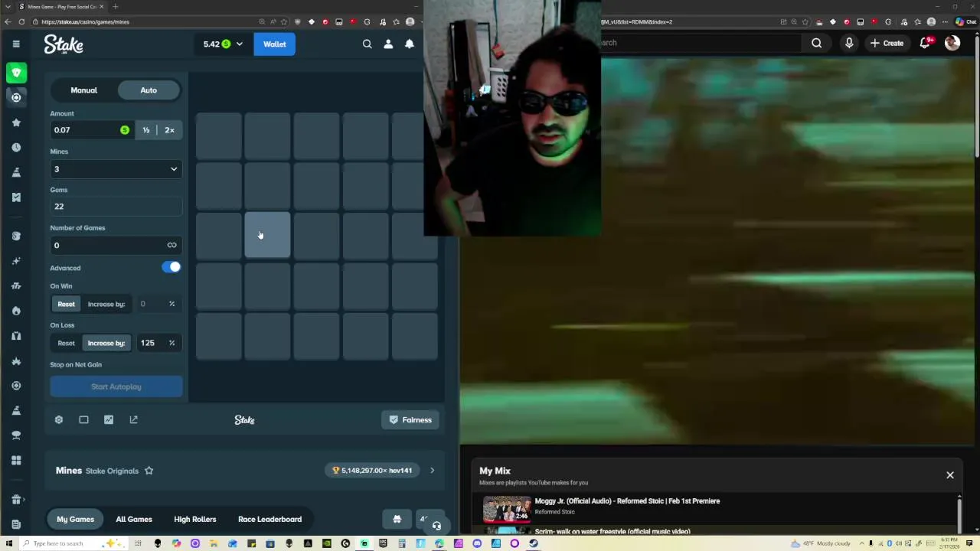Image resolution: width=980 pixels, height=551 pixels.
Task: Double the bet amount with 2×
Action: click(x=169, y=130)
